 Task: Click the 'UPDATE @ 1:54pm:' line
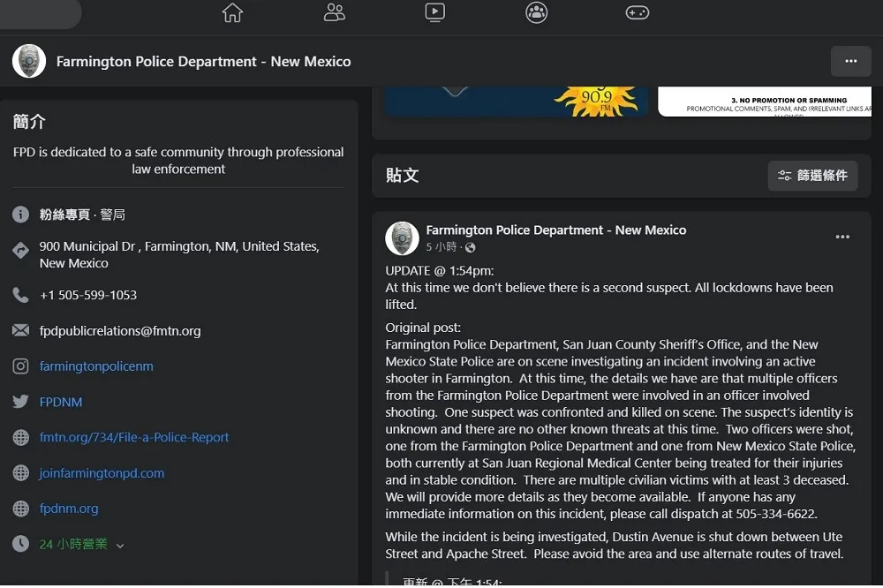[x=439, y=271]
